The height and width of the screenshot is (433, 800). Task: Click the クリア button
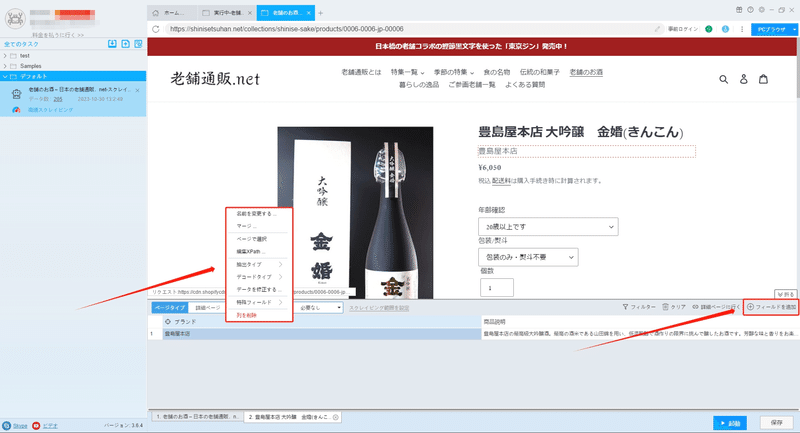(674, 307)
